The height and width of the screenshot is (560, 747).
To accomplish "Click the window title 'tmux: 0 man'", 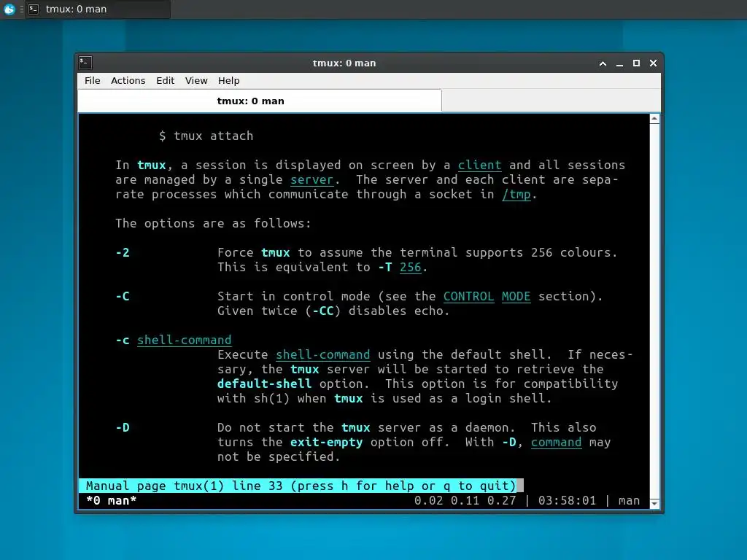I will coord(344,63).
